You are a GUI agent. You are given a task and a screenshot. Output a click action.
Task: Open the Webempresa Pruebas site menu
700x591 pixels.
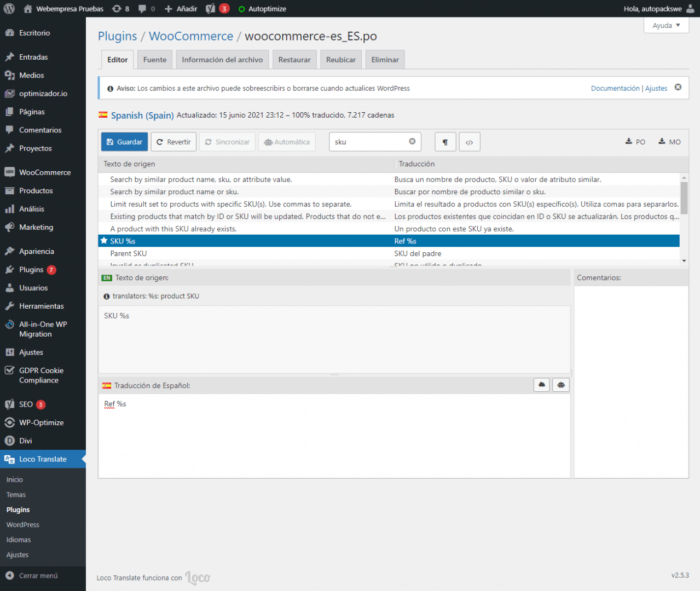[63, 9]
